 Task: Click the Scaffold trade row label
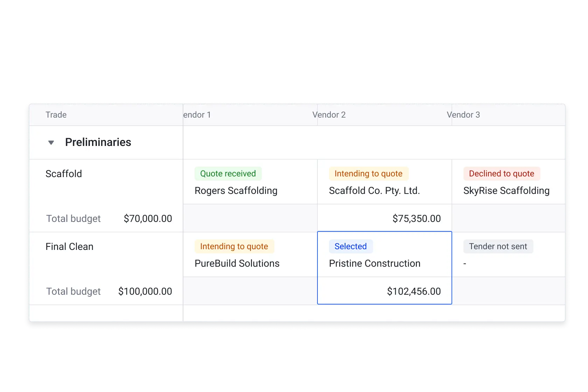pos(64,174)
